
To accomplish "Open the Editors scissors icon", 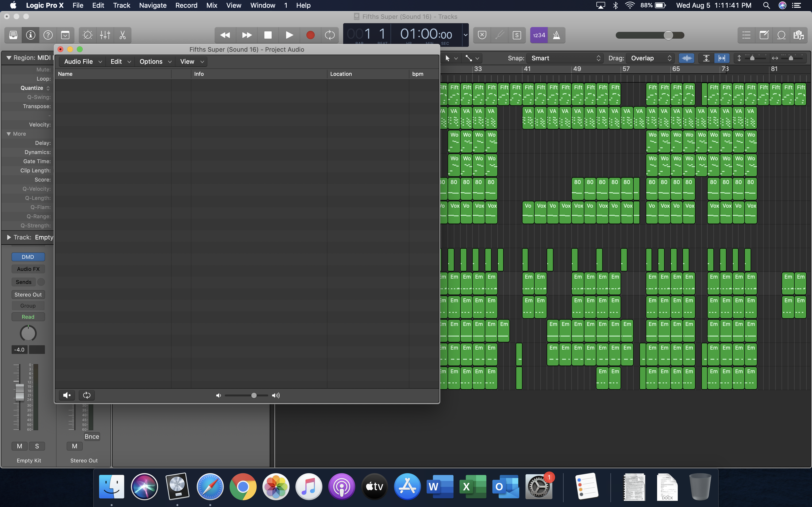I will (x=123, y=35).
